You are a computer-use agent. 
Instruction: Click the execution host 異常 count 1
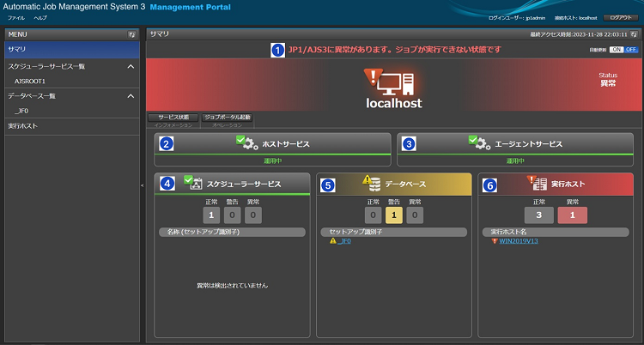click(572, 215)
